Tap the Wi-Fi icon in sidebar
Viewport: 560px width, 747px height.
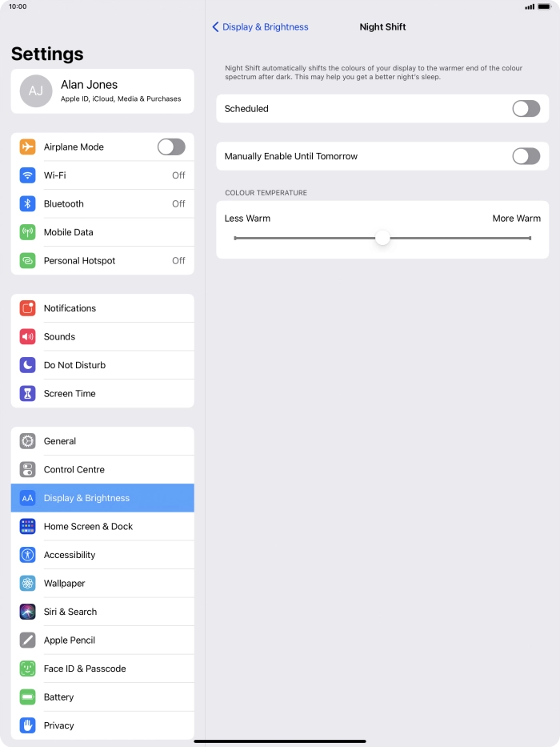coord(28,175)
